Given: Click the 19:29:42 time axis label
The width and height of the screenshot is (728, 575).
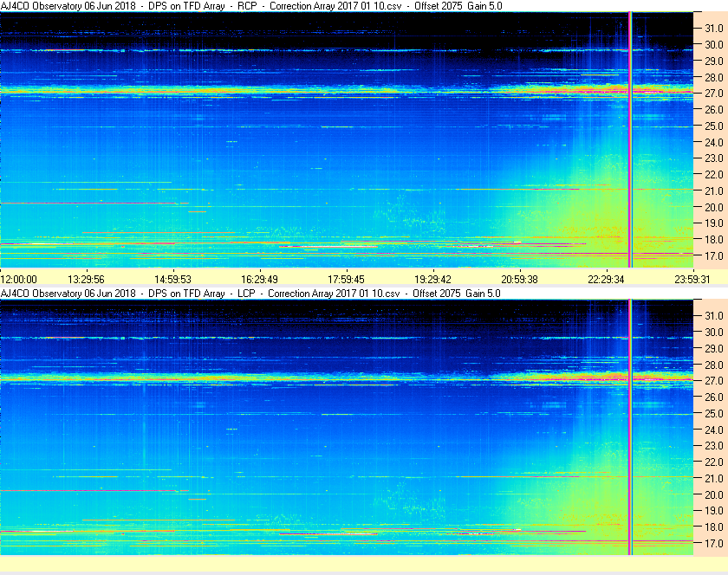Looking at the screenshot, I should click(x=432, y=280).
